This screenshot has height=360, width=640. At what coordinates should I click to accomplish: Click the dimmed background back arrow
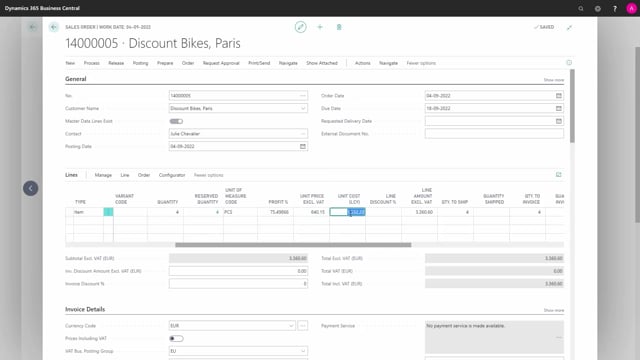[x=32, y=27]
